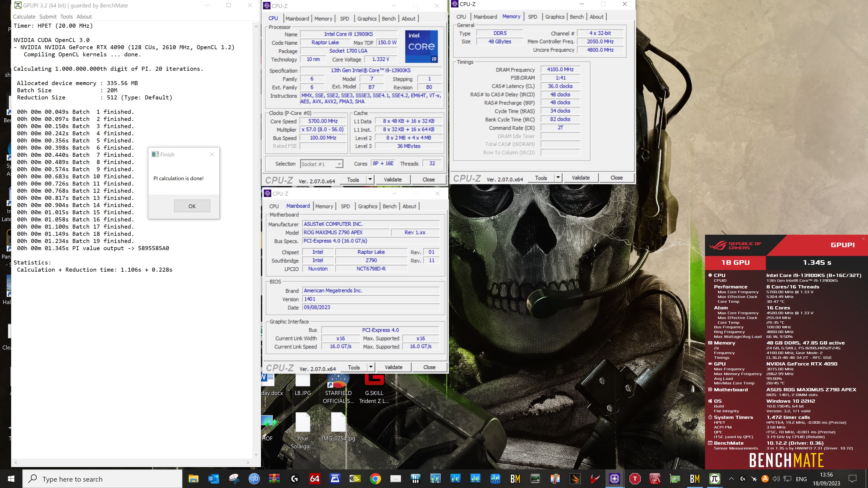Open the Calculate menu in GPUPI
The height and width of the screenshot is (488, 868).
point(24,16)
